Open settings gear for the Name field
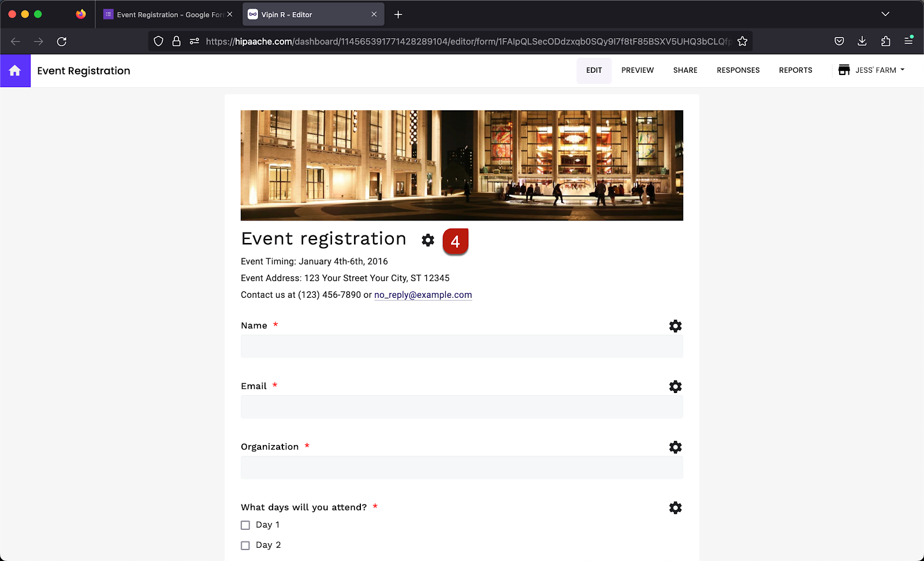The image size is (924, 561). pos(675,326)
